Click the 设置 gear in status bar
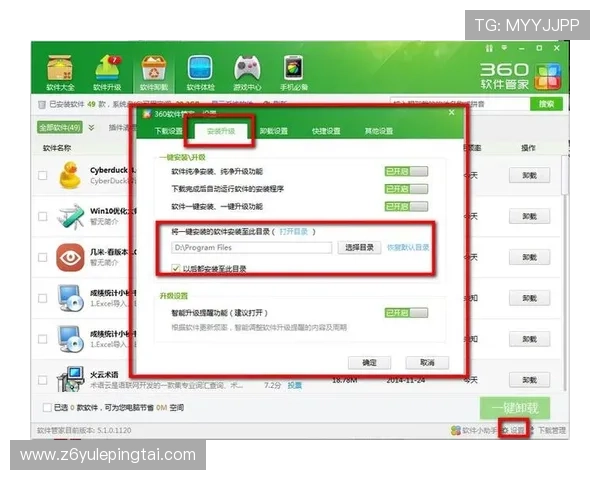The width and height of the screenshot is (600, 480). (513, 430)
